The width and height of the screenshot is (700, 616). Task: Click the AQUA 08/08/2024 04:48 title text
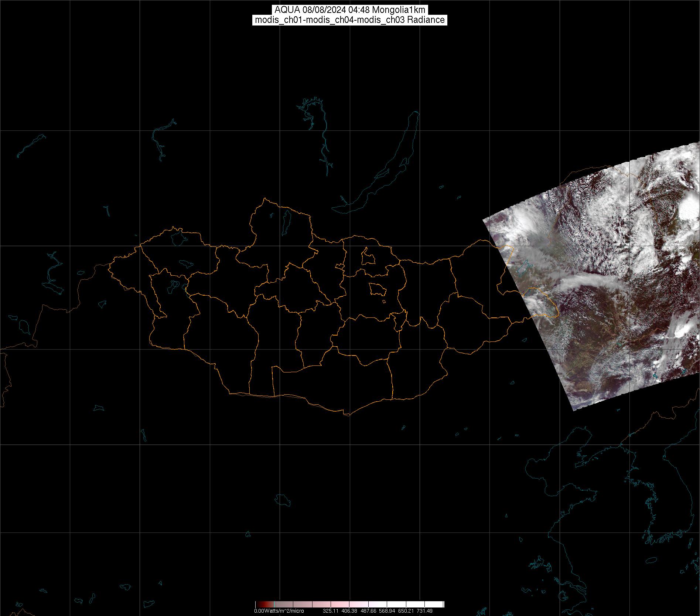click(350, 10)
